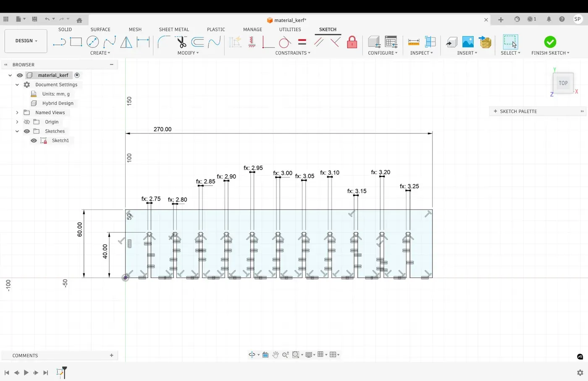The width and height of the screenshot is (588, 381).
Task: Expand the Origin node
Action: click(x=17, y=122)
